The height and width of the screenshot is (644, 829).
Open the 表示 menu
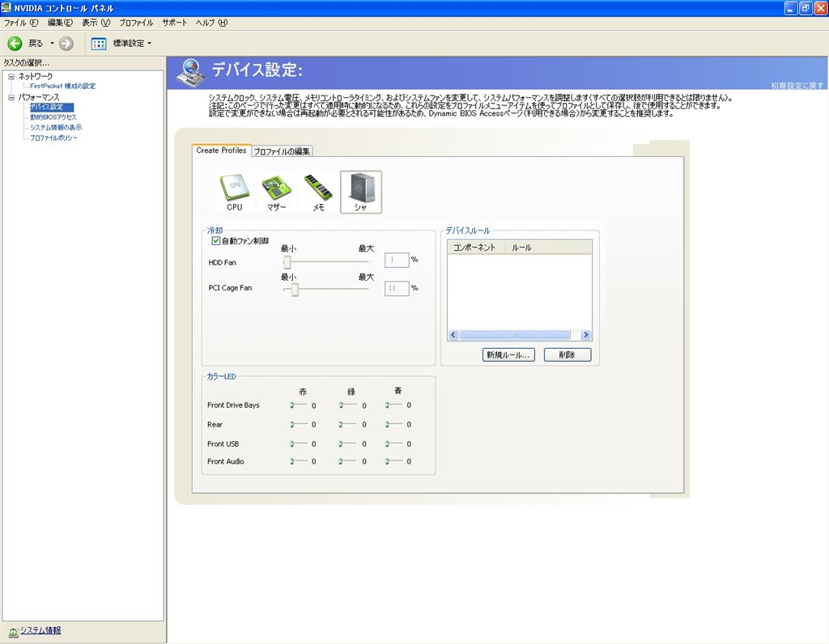coord(96,23)
